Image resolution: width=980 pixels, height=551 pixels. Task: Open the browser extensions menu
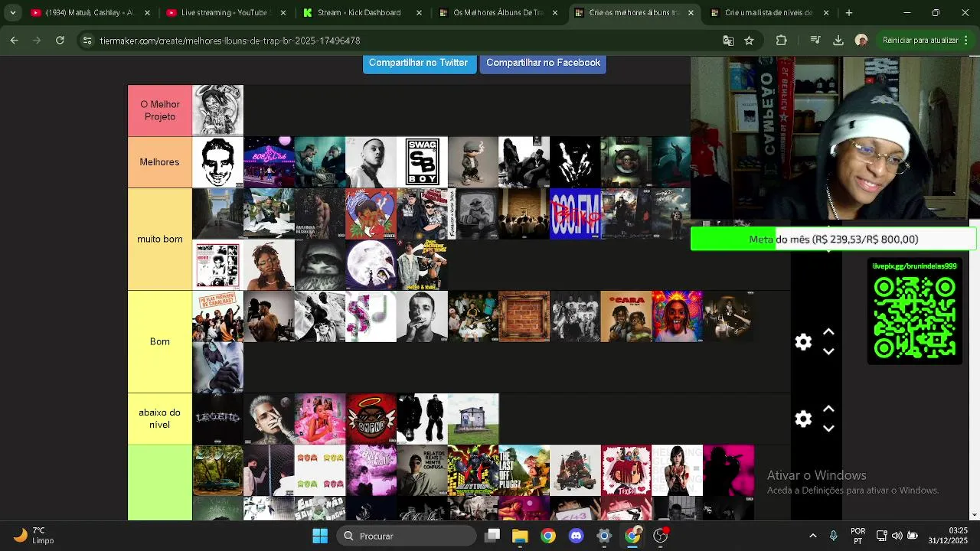pos(781,41)
